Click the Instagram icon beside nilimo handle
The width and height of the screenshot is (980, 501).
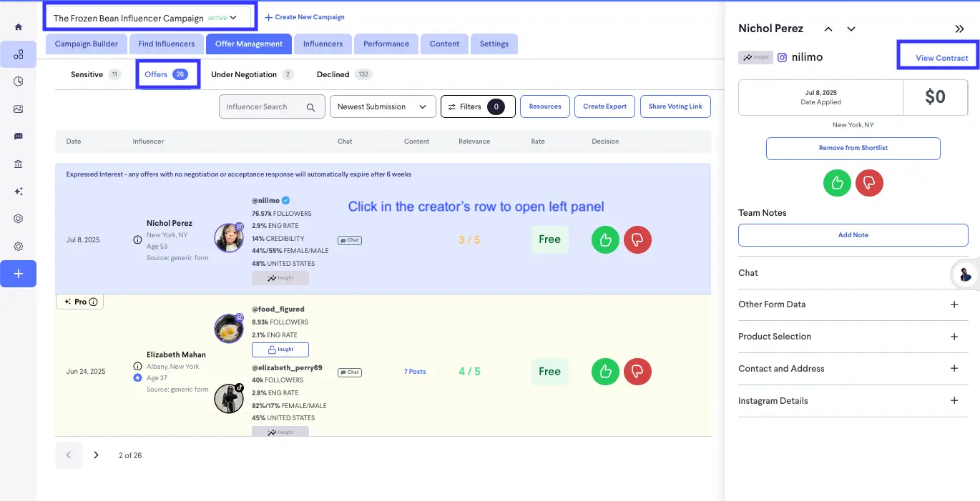point(783,57)
